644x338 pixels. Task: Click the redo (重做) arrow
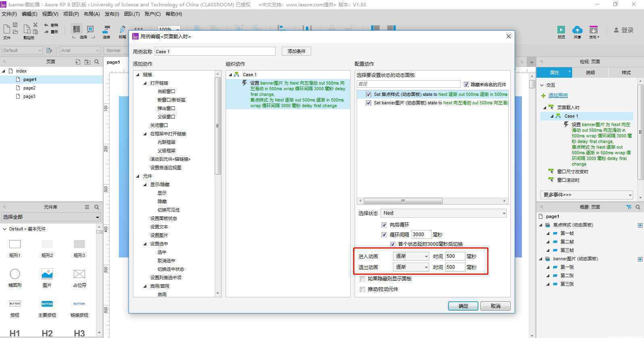tap(47, 31)
